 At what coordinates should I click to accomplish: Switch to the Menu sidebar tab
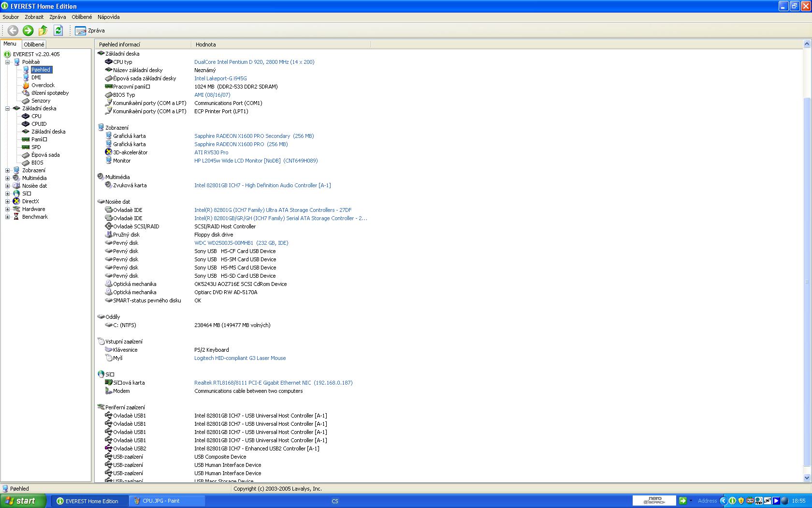10,44
